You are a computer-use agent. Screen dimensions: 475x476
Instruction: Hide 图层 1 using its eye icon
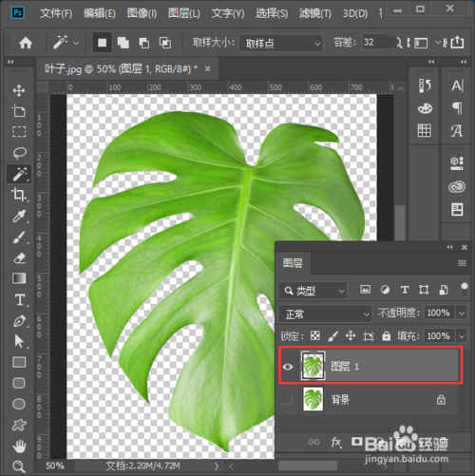click(288, 367)
